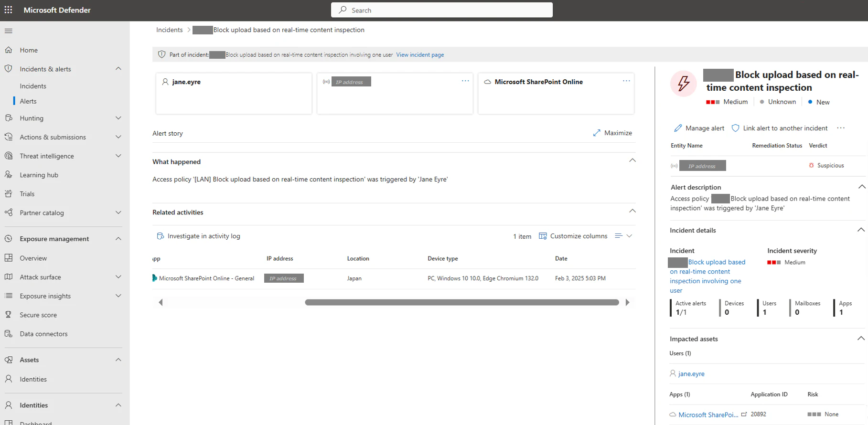Click the Trials gift icon
The height and width of the screenshot is (425, 868).
coord(8,194)
